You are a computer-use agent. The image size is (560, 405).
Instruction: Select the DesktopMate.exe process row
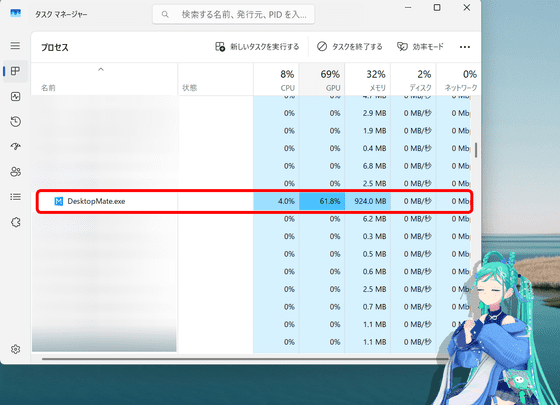tap(254, 201)
